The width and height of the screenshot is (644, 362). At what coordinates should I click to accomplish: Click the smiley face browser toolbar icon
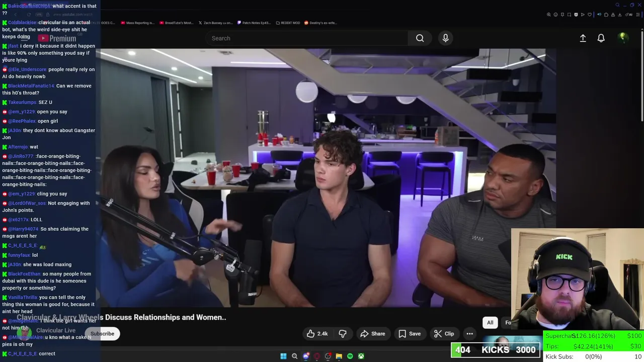point(555,15)
